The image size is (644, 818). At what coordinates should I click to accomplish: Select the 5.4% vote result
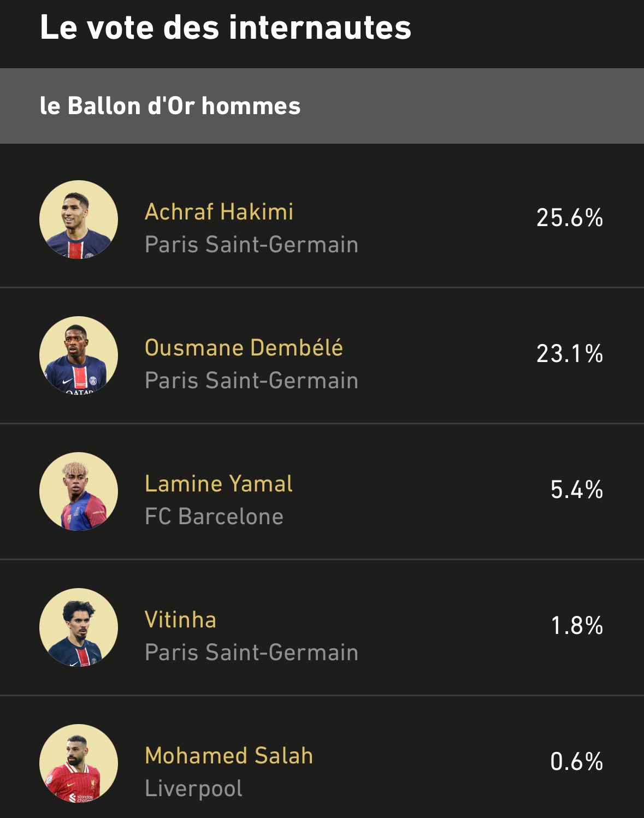click(577, 490)
